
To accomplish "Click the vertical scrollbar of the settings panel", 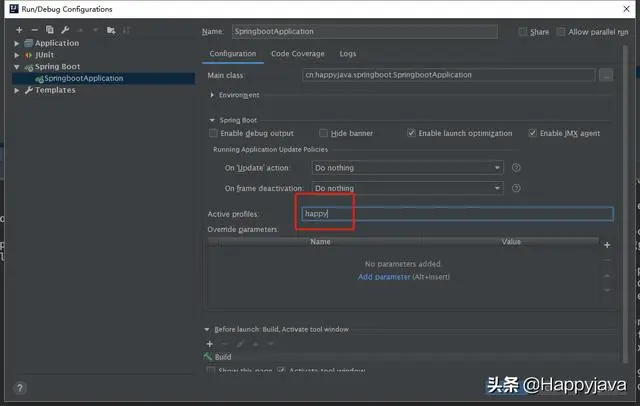I will click(x=625, y=204).
